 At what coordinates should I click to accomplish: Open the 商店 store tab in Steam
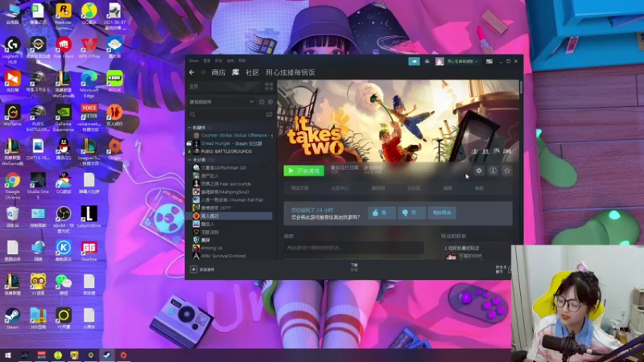pyautogui.click(x=218, y=72)
